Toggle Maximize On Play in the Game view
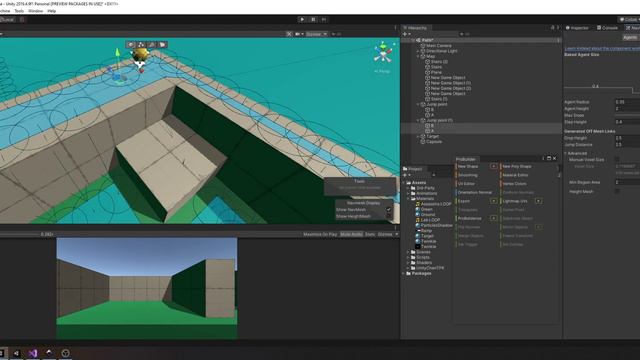 (320, 234)
